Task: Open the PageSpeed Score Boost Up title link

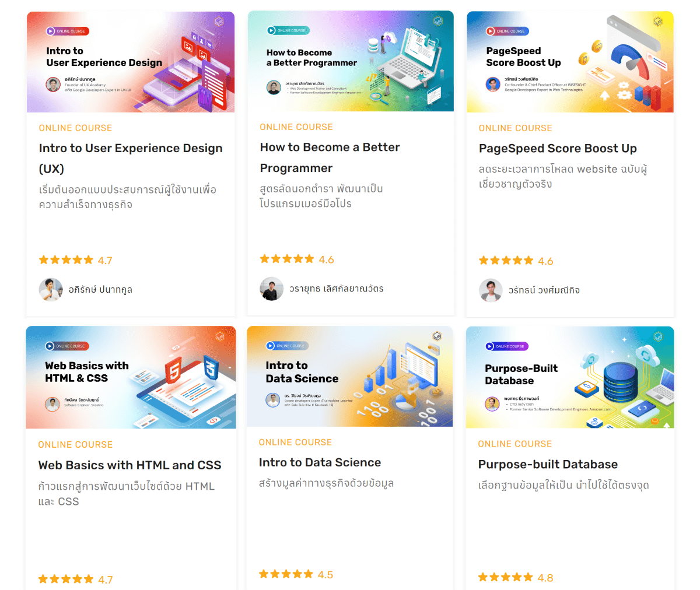Action: click(x=558, y=149)
